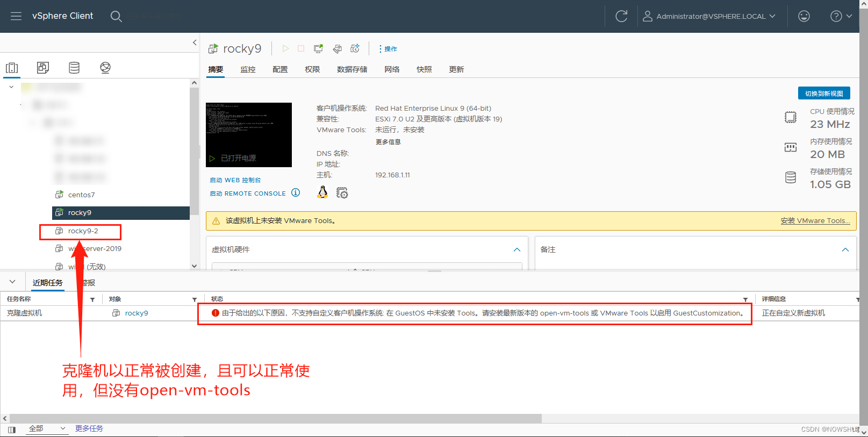
Task: Collapse the top-level inventory tree node
Action: pos(11,87)
